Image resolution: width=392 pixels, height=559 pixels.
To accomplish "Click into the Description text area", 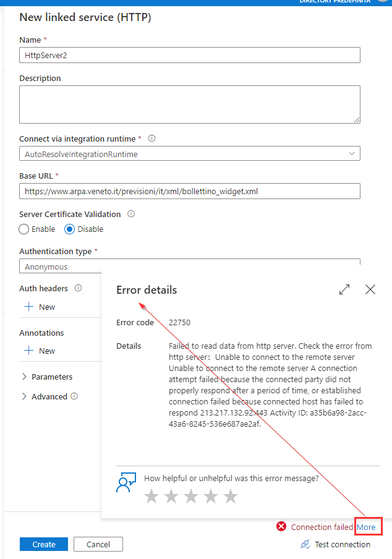I will (190, 105).
